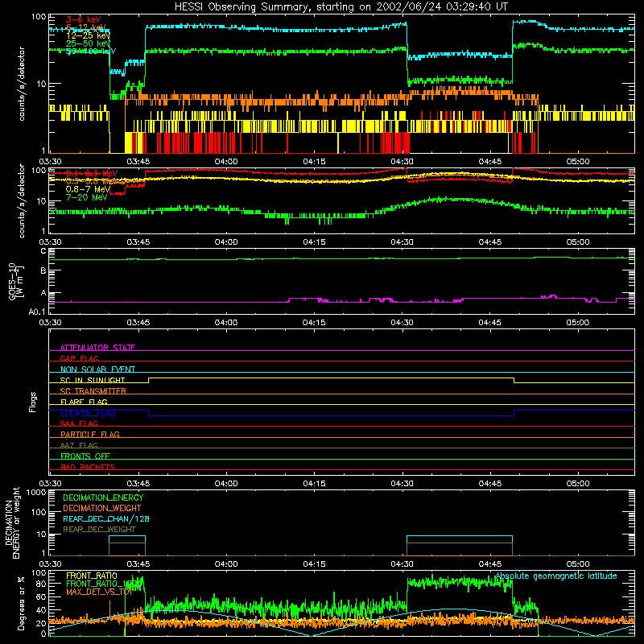
Task: Click the ECLIPSE_FLAG step-down transition near 03:47
Action: pyautogui.click(x=149, y=413)
